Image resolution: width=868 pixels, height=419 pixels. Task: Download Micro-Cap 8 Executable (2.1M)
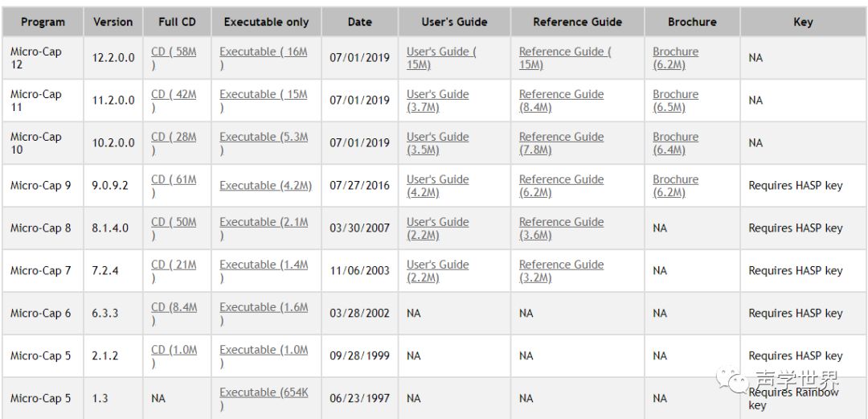coord(263,223)
